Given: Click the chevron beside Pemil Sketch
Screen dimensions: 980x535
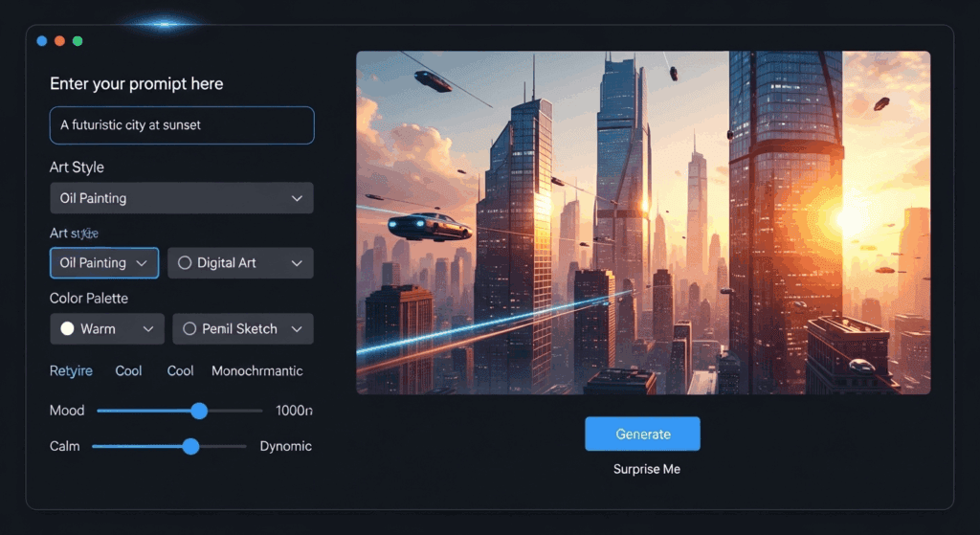Looking at the screenshot, I should [x=297, y=329].
